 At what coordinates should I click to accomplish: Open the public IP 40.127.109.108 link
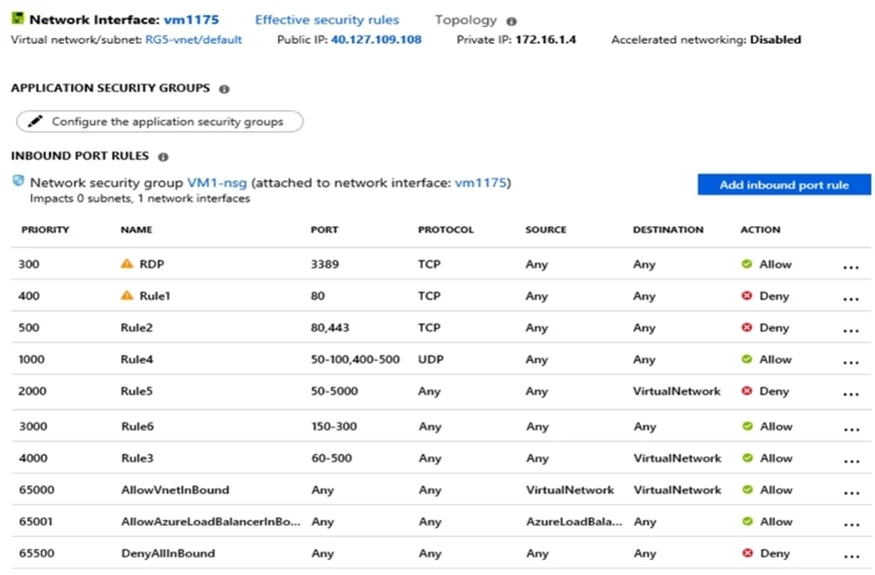(376, 40)
